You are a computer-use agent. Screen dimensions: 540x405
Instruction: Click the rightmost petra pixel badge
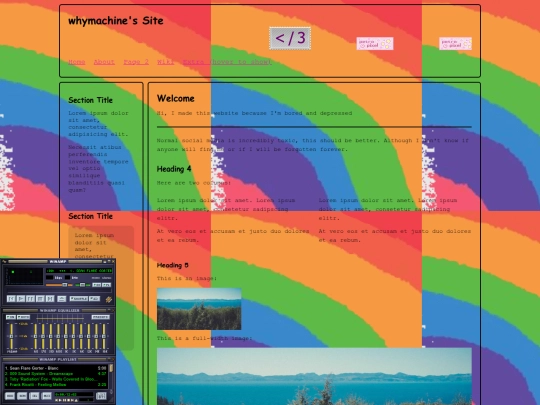coord(455,43)
